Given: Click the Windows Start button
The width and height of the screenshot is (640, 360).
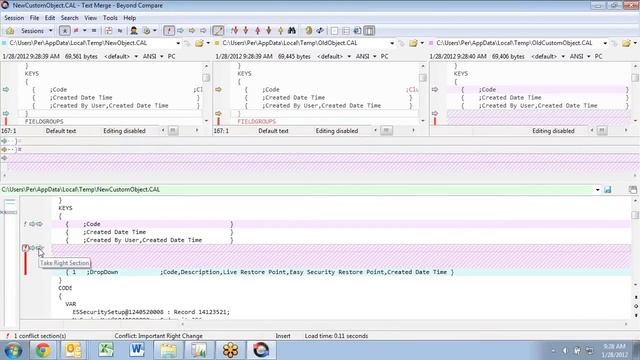Looking at the screenshot, I should tap(13, 351).
